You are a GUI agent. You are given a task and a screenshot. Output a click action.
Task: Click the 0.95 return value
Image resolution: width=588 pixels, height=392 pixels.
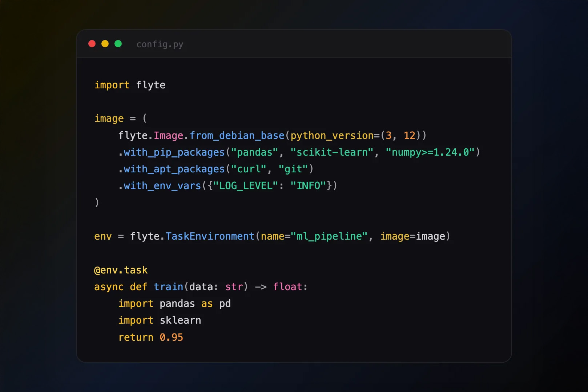click(172, 337)
